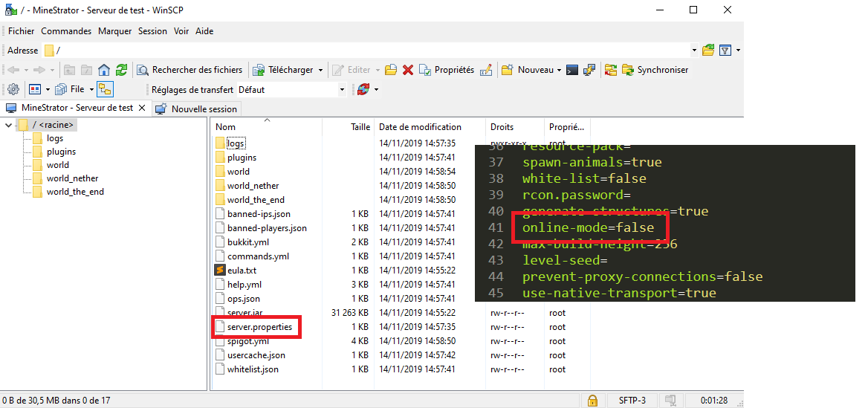Viewport: 868px width, 408px height.
Task: Go to the home directory icon
Action: 103,70
